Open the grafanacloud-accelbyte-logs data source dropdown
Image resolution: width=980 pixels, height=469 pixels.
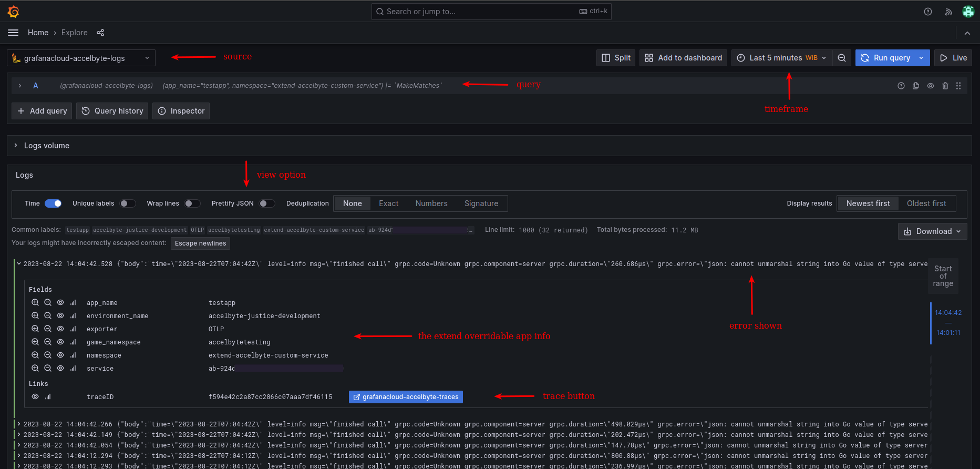point(81,58)
